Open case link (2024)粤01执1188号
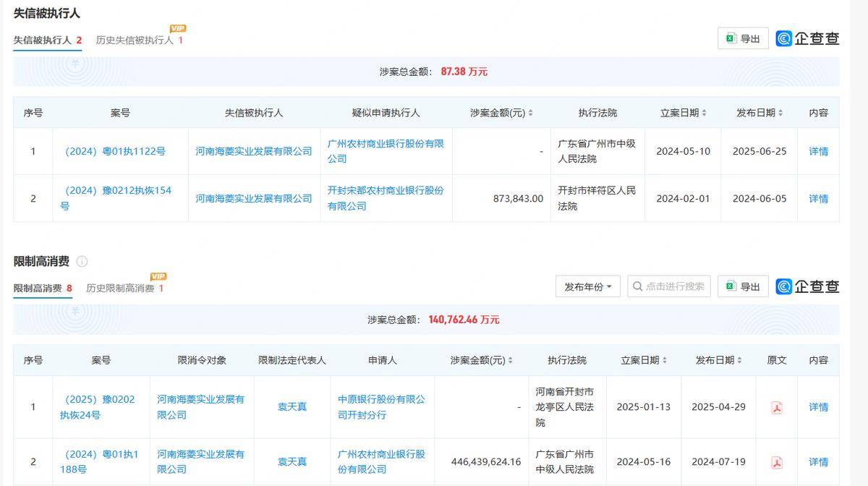The height and width of the screenshot is (486, 868). pos(99,462)
